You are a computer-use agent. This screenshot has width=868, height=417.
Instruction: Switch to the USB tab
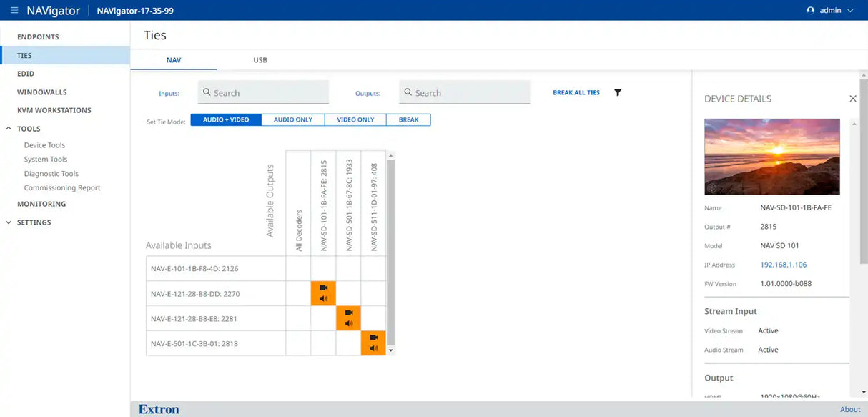[260, 60]
